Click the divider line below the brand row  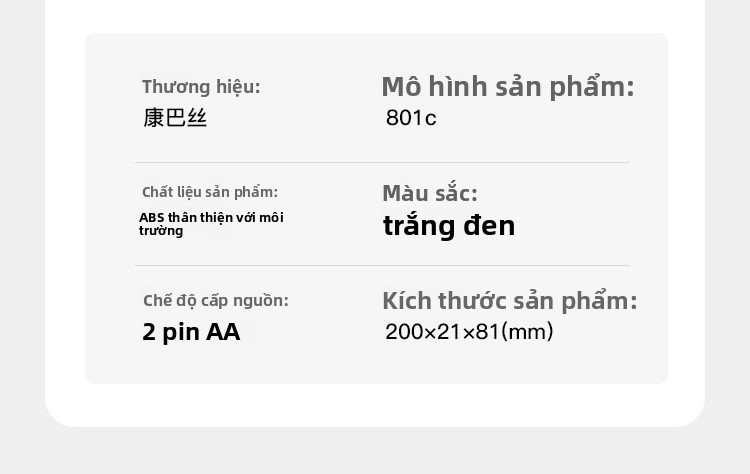click(x=382, y=162)
